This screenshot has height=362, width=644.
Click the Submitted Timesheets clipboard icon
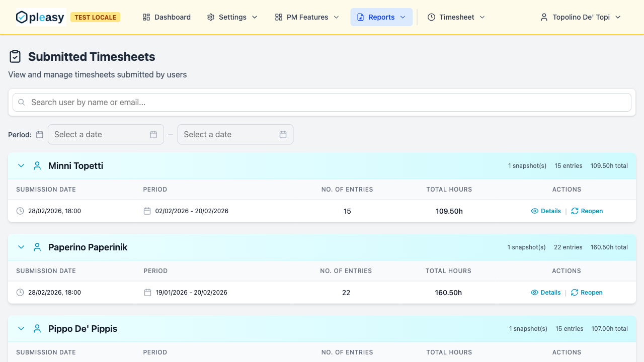point(15,57)
